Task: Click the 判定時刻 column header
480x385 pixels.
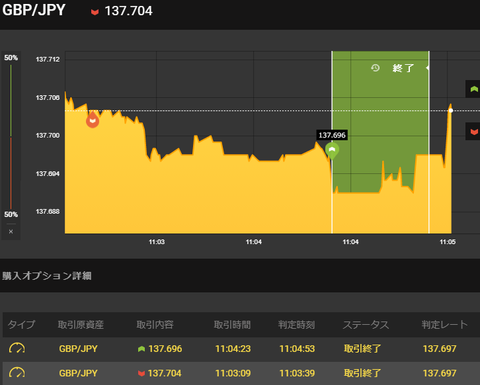Action: tap(296, 324)
